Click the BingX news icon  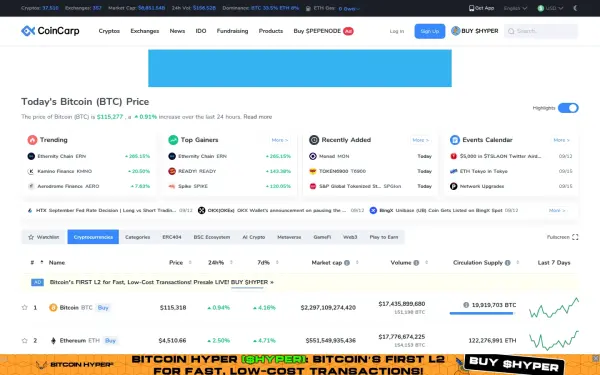373,210
